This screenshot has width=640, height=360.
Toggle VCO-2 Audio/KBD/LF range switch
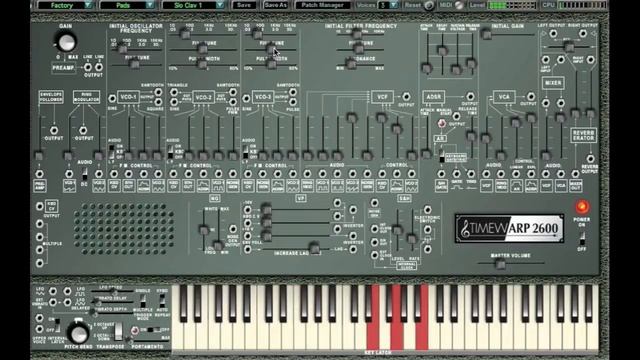coord(170,151)
